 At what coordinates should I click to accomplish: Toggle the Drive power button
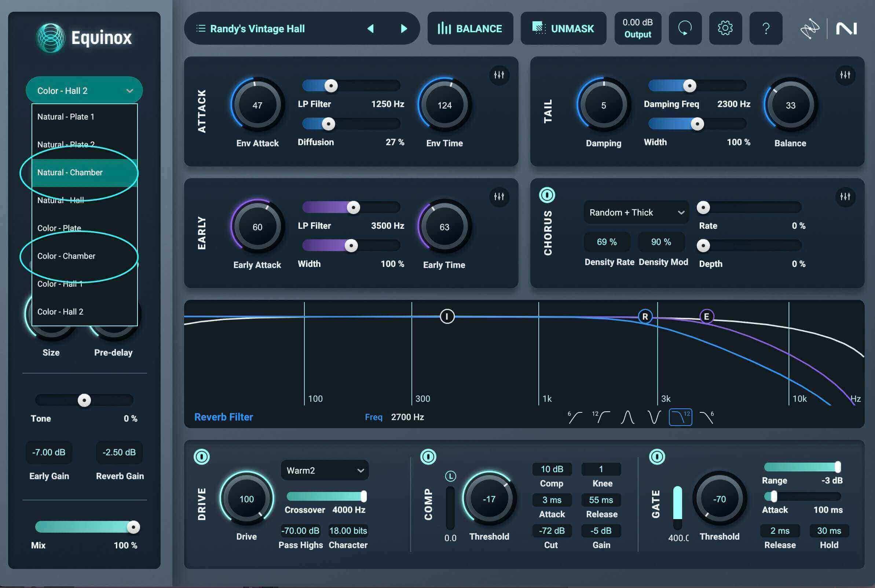tap(202, 457)
